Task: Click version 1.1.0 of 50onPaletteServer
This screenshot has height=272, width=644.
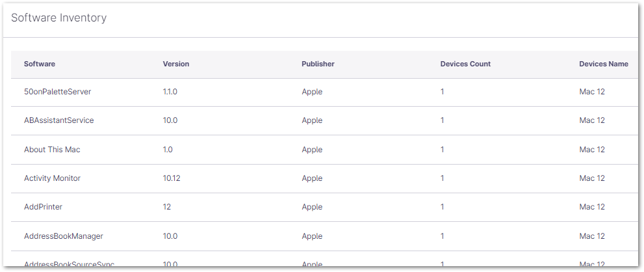Action: (170, 92)
